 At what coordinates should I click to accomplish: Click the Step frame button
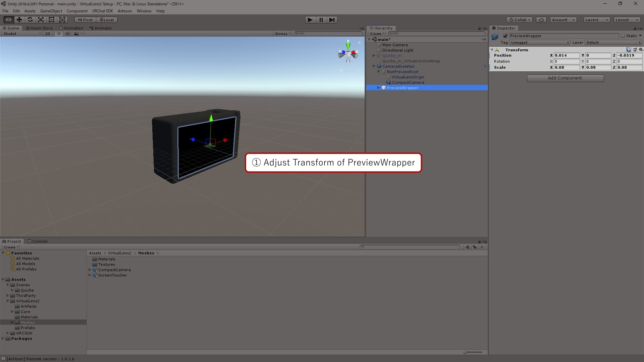pyautogui.click(x=332, y=20)
